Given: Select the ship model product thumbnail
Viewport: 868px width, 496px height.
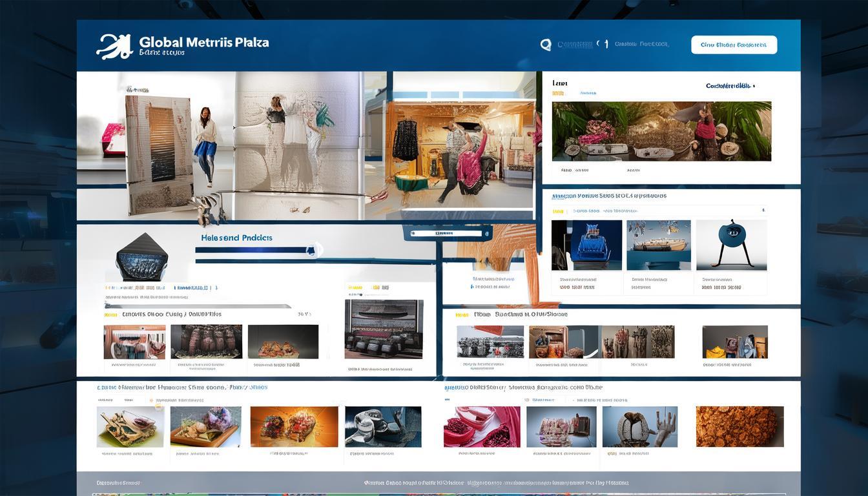Looking at the screenshot, I should point(658,245).
